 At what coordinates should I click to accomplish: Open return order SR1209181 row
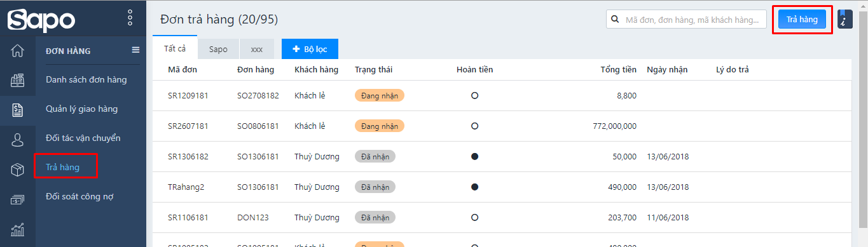pyautogui.click(x=502, y=95)
